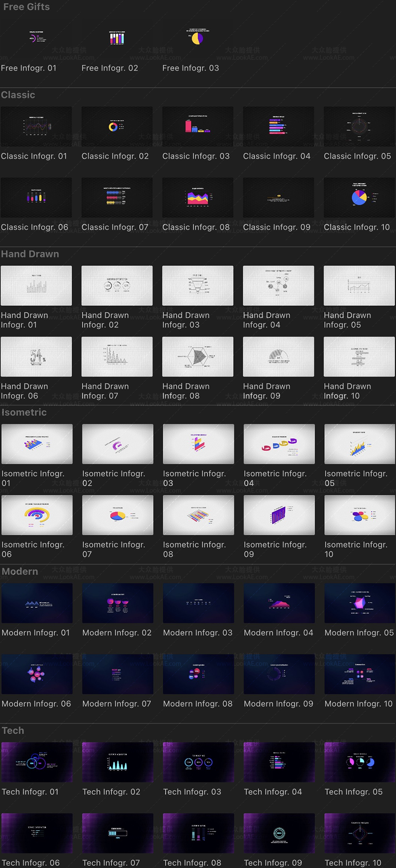Select the Hand Drawn Infogr. 08 radar chart
This screenshot has height=868, width=396.
(198, 357)
